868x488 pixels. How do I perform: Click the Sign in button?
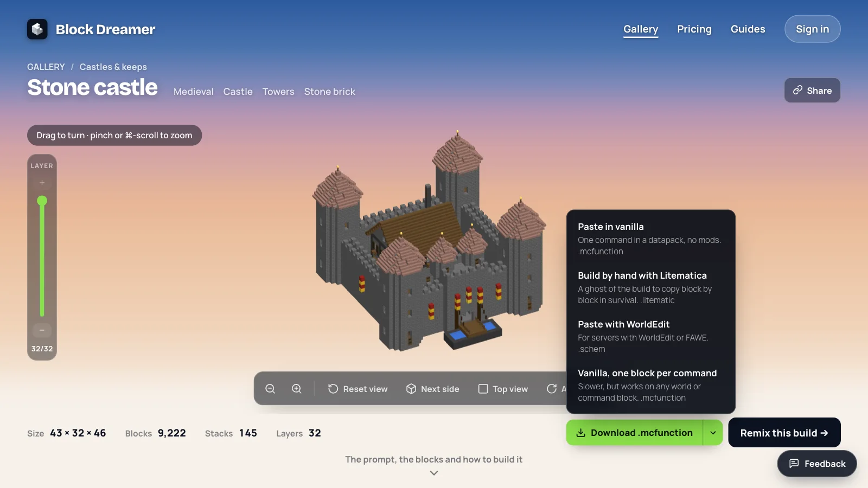pyautogui.click(x=812, y=29)
